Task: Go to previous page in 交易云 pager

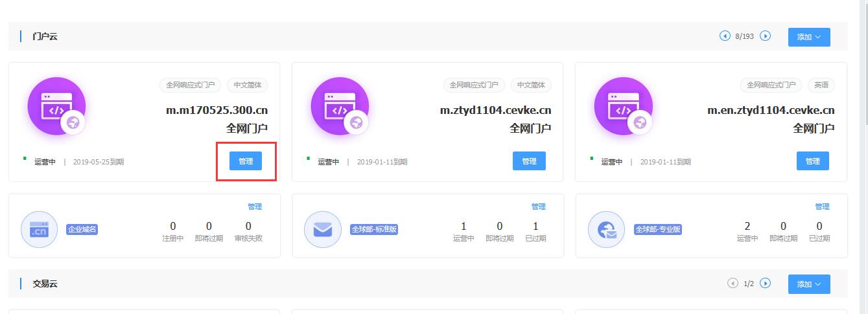Action: click(x=733, y=284)
